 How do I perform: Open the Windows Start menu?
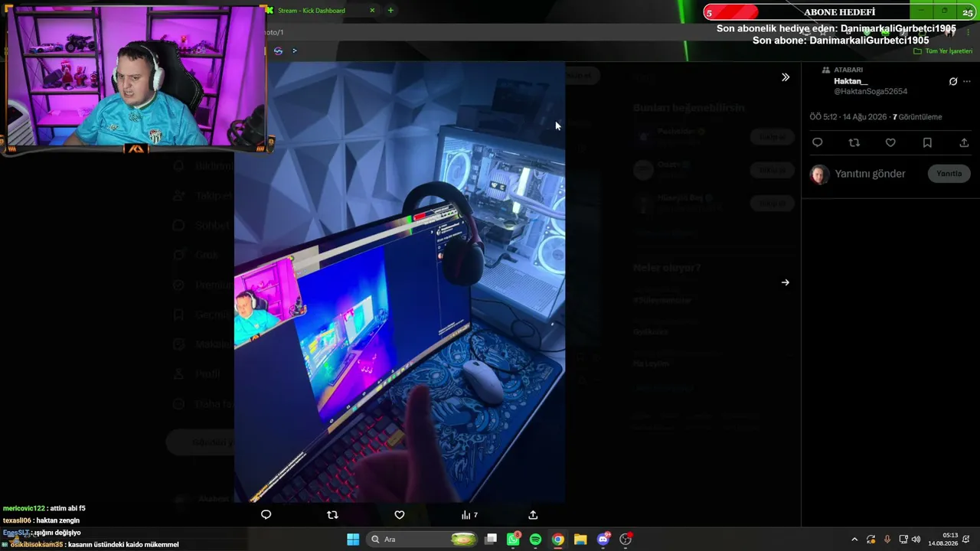(353, 540)
